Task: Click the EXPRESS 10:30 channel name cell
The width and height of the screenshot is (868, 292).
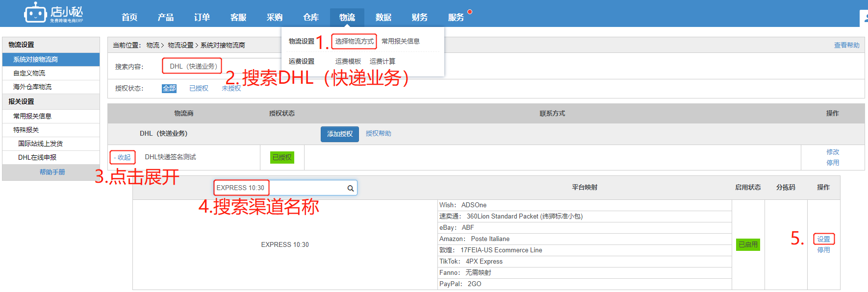Action: point(285,244)
